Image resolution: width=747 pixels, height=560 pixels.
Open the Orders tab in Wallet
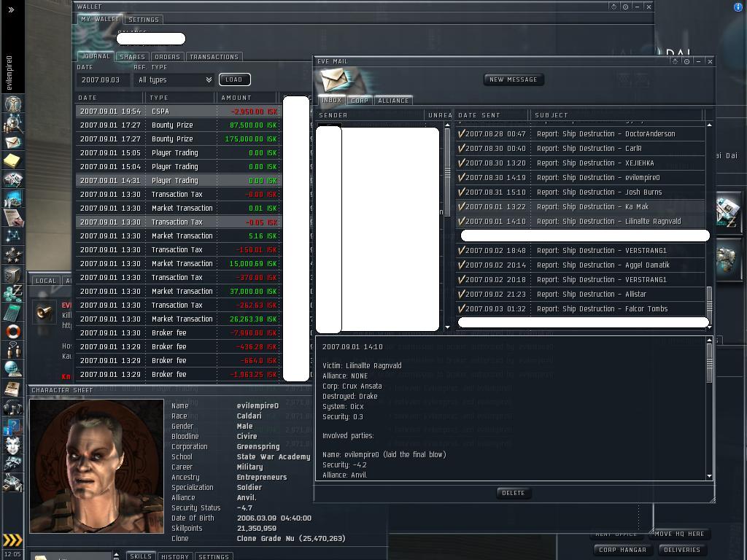(x=167, y=57)
